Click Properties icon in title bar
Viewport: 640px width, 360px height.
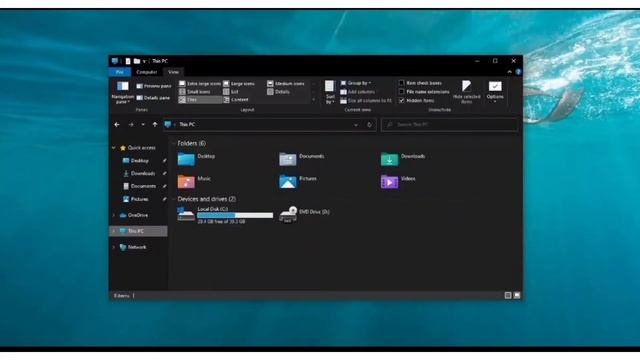pyautogui.click(x=128, y=61)
